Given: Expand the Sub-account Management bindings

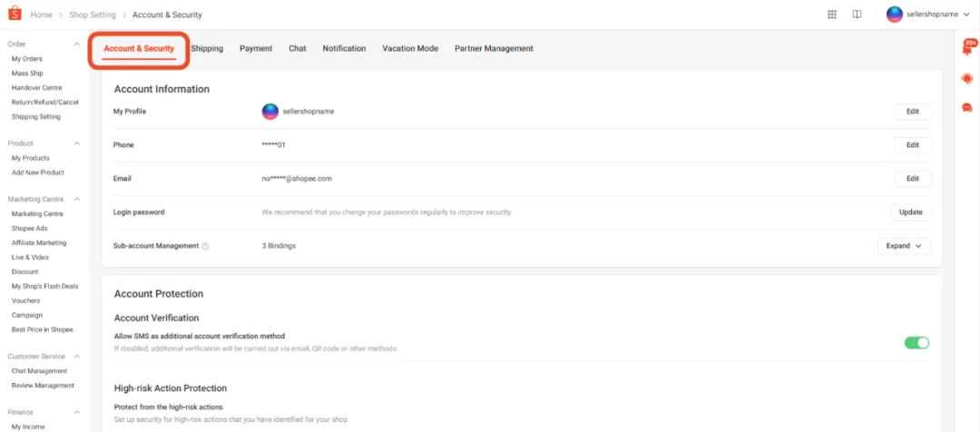Looking at the screenshot, I should [904, 246].
